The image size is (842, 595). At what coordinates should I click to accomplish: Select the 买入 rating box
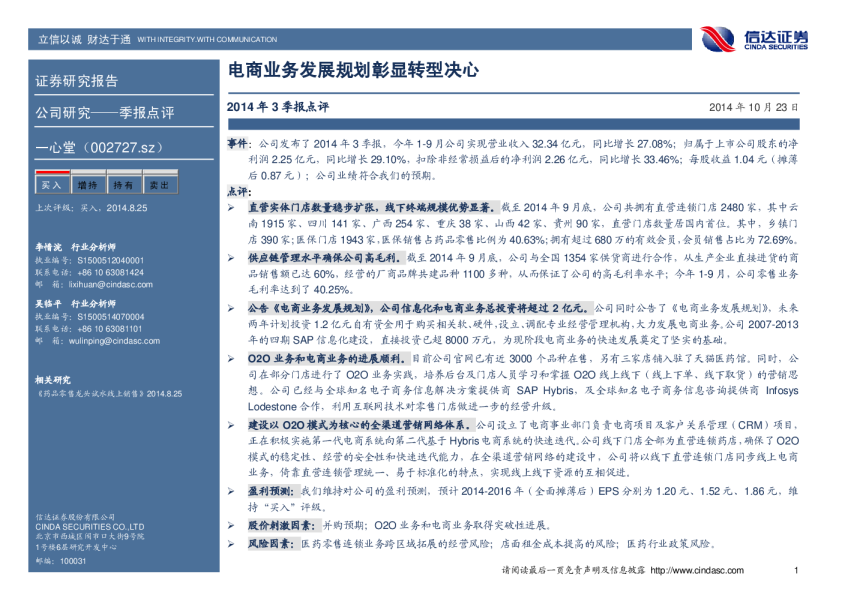pos(51,185)
